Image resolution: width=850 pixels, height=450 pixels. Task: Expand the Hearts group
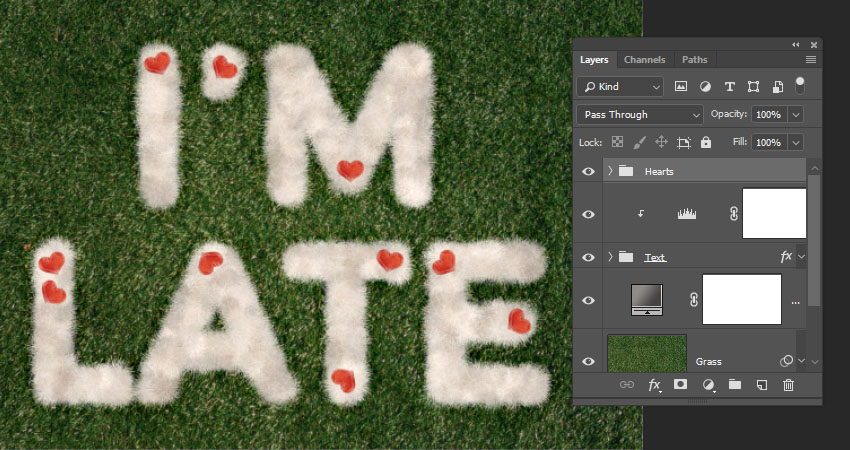coord(610,171)
